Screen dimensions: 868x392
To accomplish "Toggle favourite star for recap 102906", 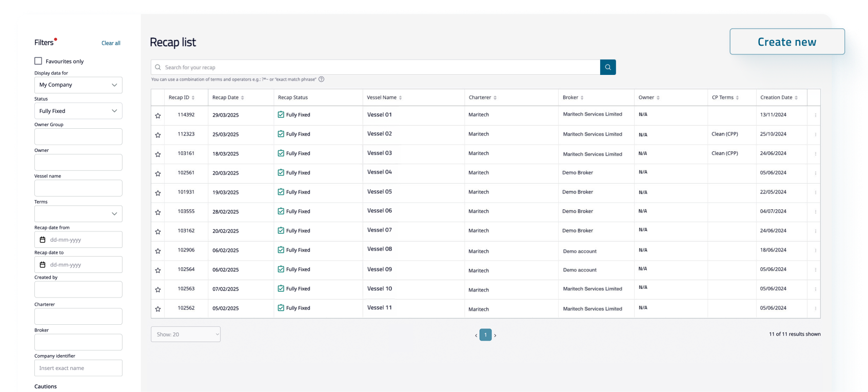I will pos(158,251).
